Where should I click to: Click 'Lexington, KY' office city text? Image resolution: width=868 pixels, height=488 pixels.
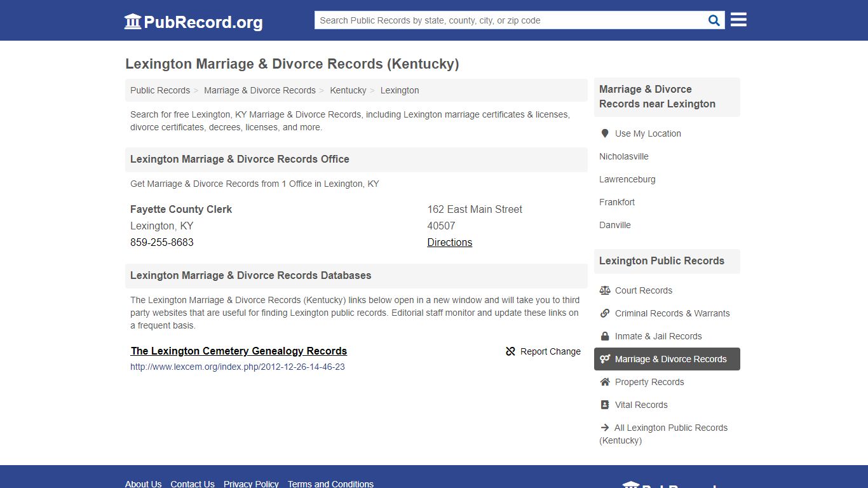click(161, 226)
